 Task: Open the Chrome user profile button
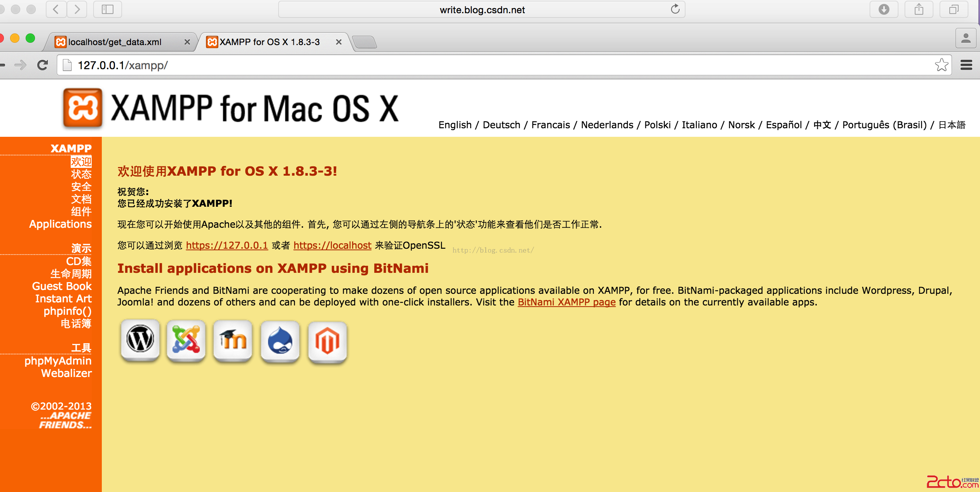pyautogui.click(x=966, y=38)
